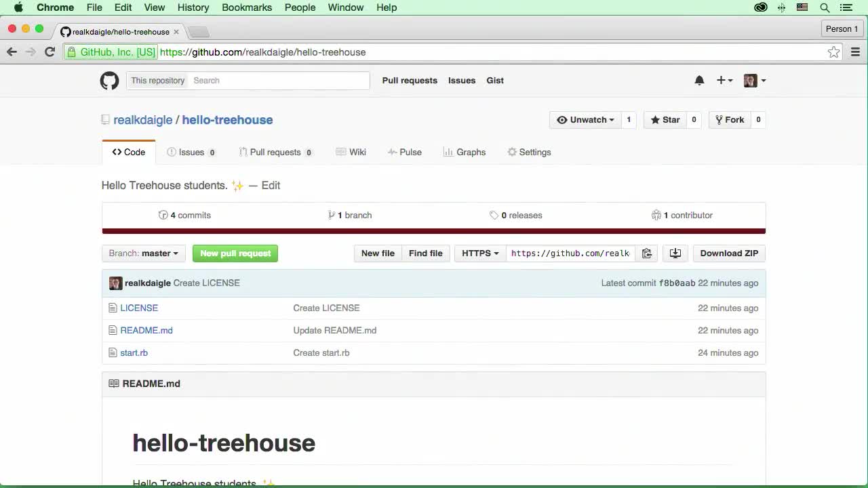
Task: Click the hello-treehouse repo name link
Action: pyautogui.click(x=227, y=120)
